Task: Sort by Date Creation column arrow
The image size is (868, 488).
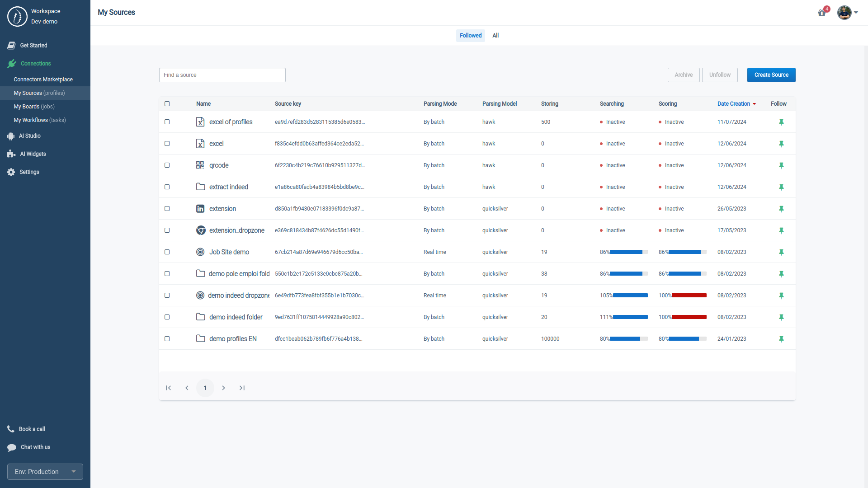Action: tap(754, 104)
